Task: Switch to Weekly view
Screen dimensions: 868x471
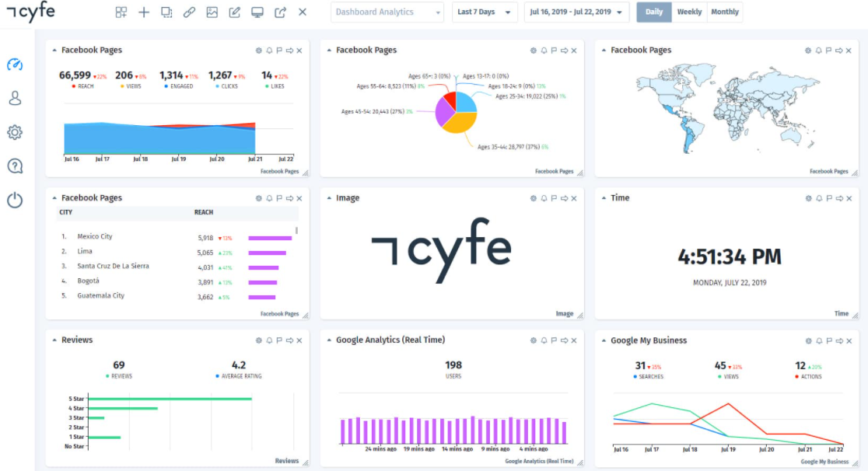Action: point(689,12)
